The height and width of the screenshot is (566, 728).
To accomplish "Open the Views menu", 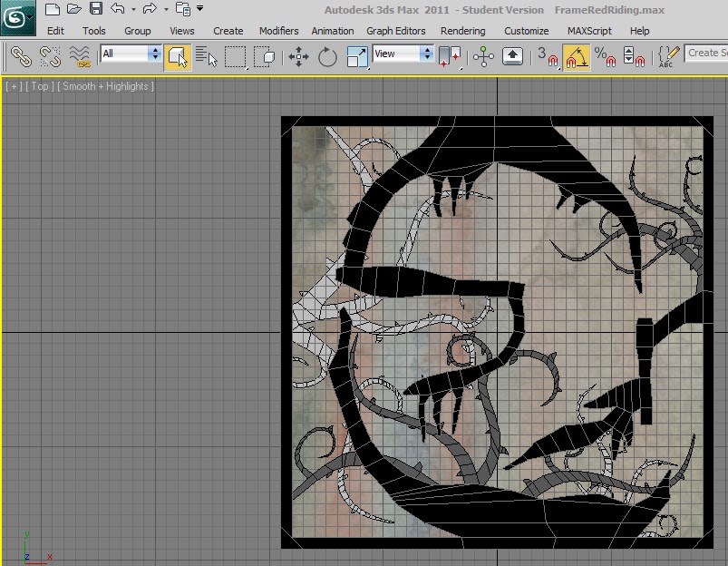I will [182, 31].
